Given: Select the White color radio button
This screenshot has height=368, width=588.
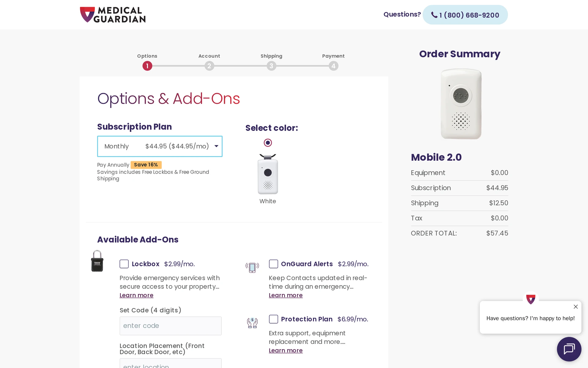Looking at the screenshot, I should pyautogui.click(x=268, y=143).
